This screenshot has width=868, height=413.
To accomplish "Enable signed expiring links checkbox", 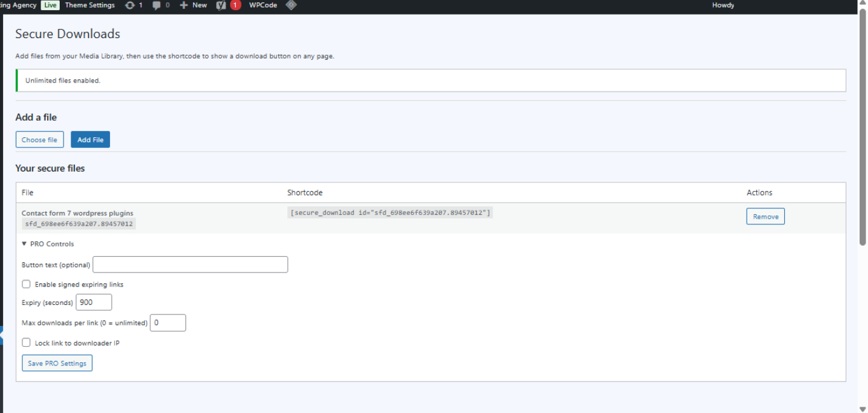I will (26, 284).
